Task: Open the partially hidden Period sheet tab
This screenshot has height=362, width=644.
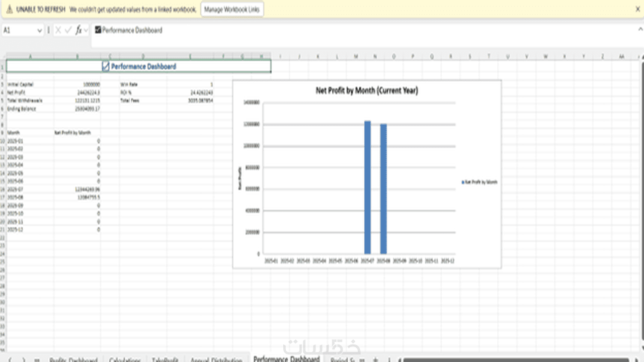Action: [x=343, y=359]
